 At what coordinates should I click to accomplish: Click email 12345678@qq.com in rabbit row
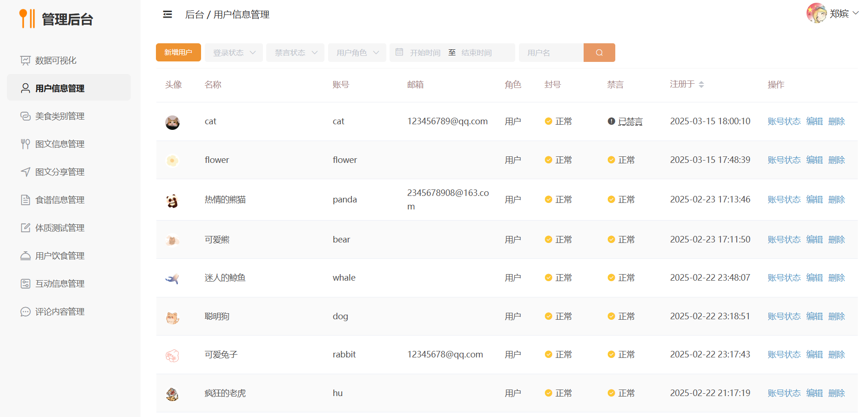[445, 355]
